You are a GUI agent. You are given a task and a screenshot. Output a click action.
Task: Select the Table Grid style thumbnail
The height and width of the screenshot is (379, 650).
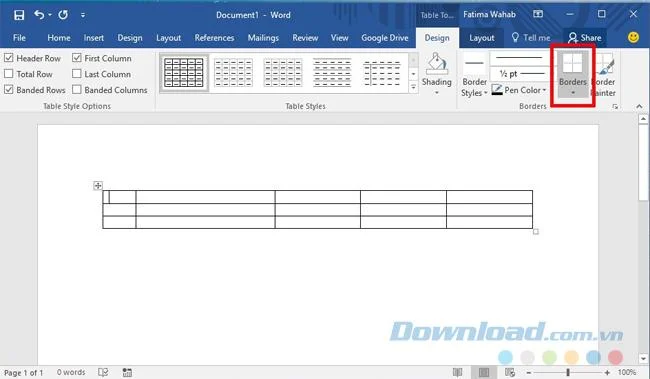coord(184,73)
